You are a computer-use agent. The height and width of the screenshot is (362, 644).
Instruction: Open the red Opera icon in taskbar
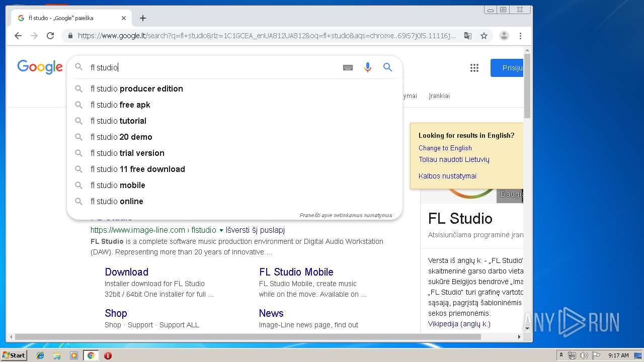(x=108, y=355)
